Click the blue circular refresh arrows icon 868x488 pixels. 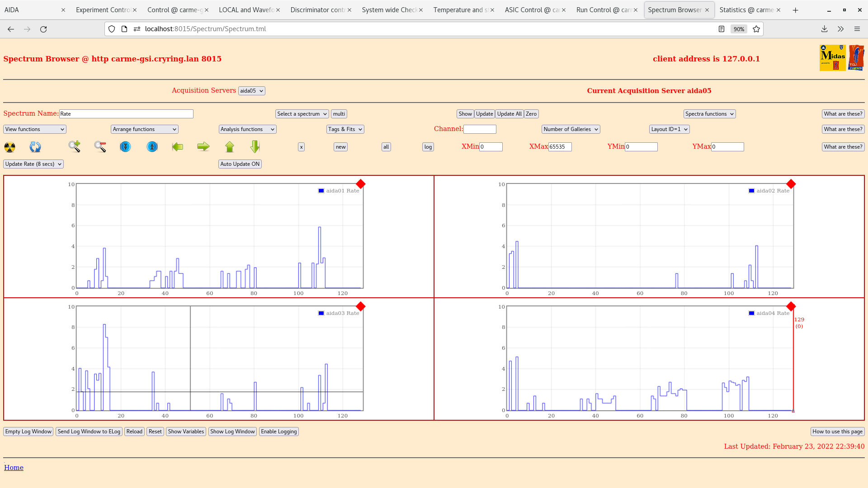pyautogui.click(x=35, y=147)
